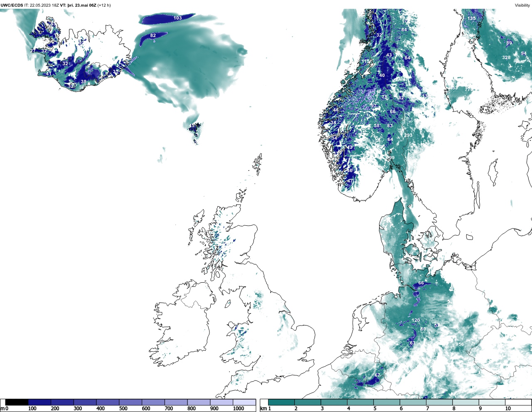
Task: Click the 'Visibility' title label
Action: point(522,5)
